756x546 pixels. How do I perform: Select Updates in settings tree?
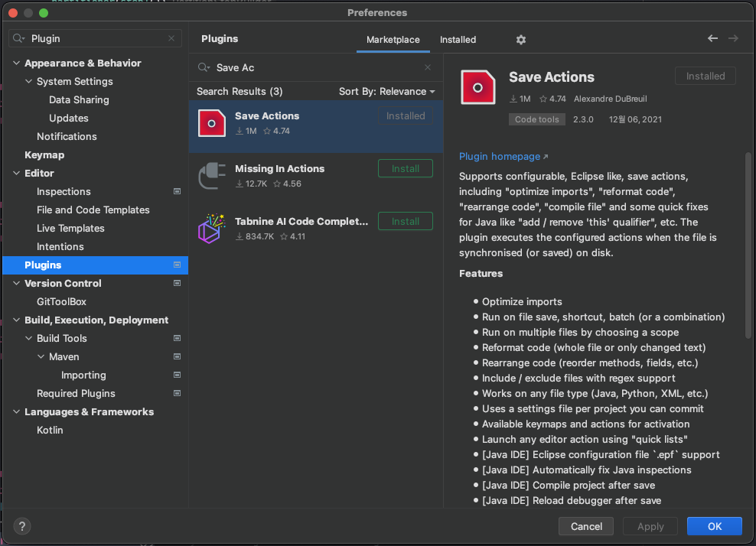point(68,118)
